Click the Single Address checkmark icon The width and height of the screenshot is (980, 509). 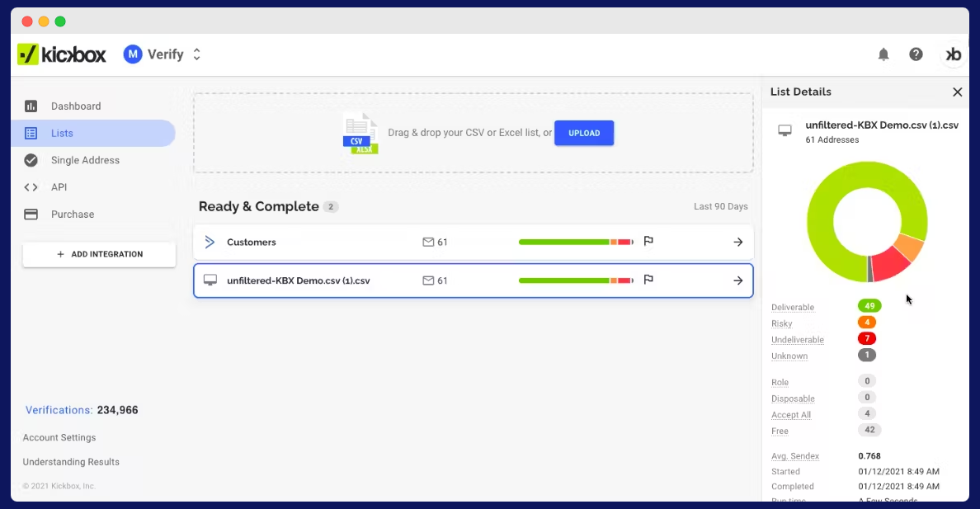click(x=31, y=160)
